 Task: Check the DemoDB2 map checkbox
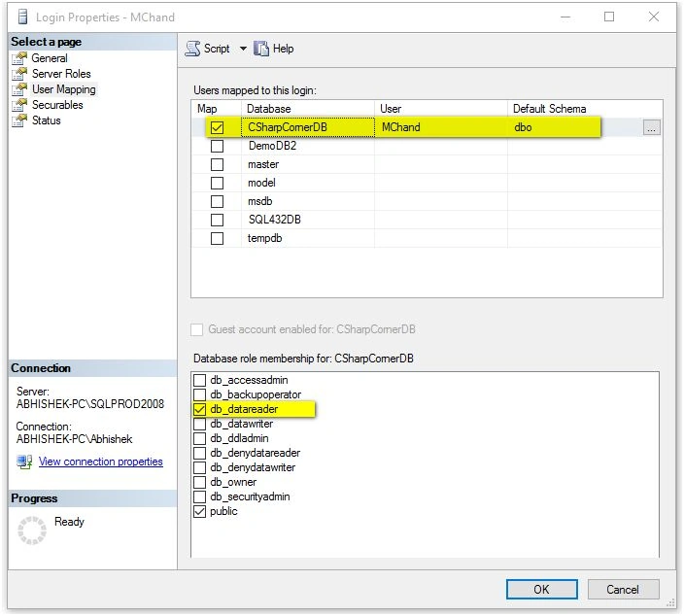217,146
